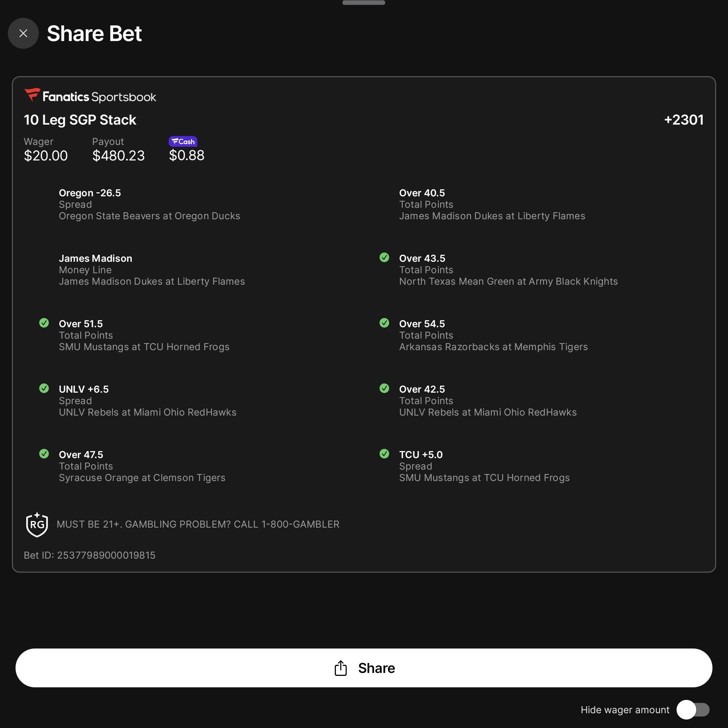
Task: Select the James Madison Money Line leg
Action: tap(152, 270)
